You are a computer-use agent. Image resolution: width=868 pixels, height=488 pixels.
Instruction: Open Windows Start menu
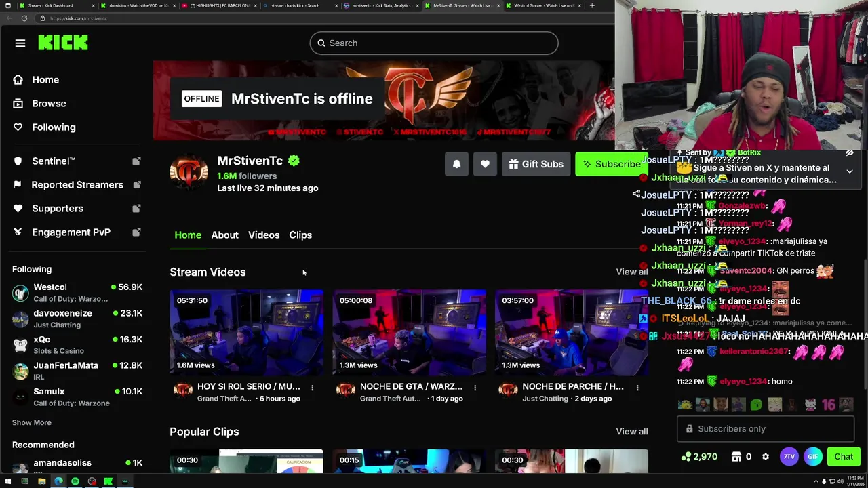(7, 481)
